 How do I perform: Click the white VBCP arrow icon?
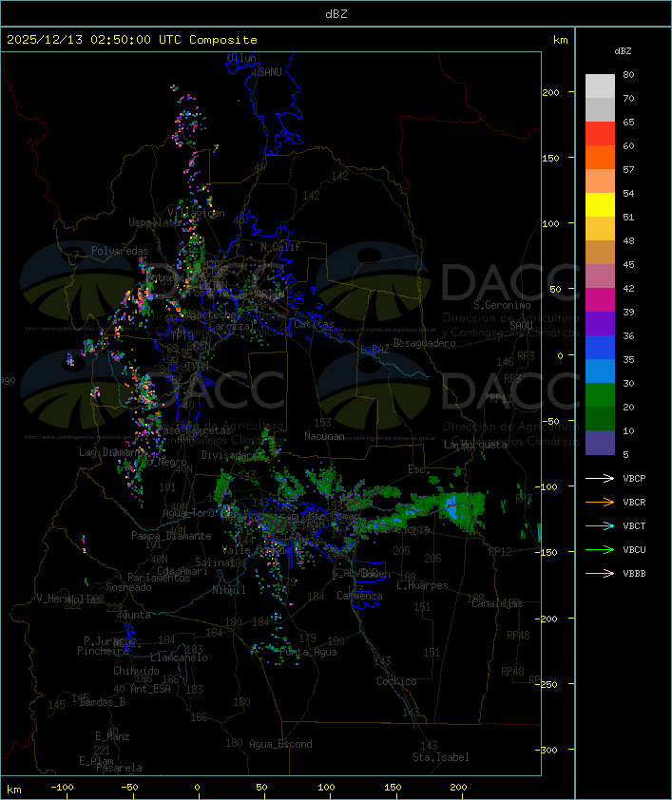(600, 479)
